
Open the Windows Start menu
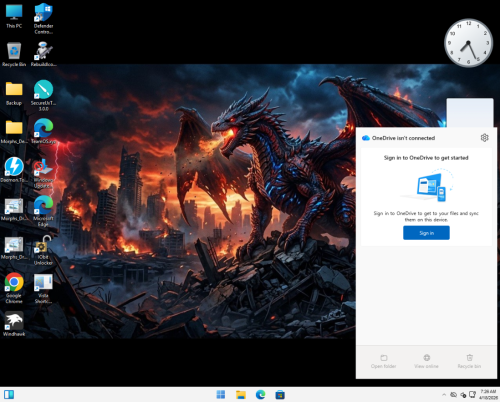click(x=221, y=395)
